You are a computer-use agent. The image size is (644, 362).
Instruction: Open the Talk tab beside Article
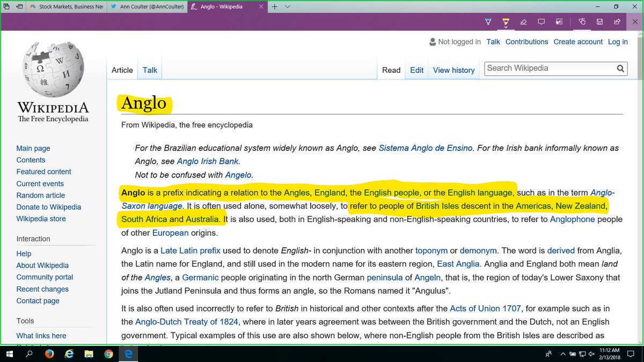point(150,70)
